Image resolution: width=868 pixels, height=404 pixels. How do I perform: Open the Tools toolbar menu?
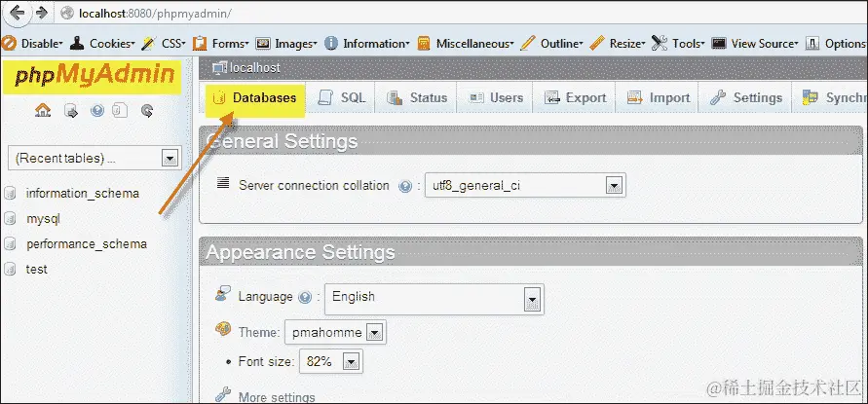point(678,43)
